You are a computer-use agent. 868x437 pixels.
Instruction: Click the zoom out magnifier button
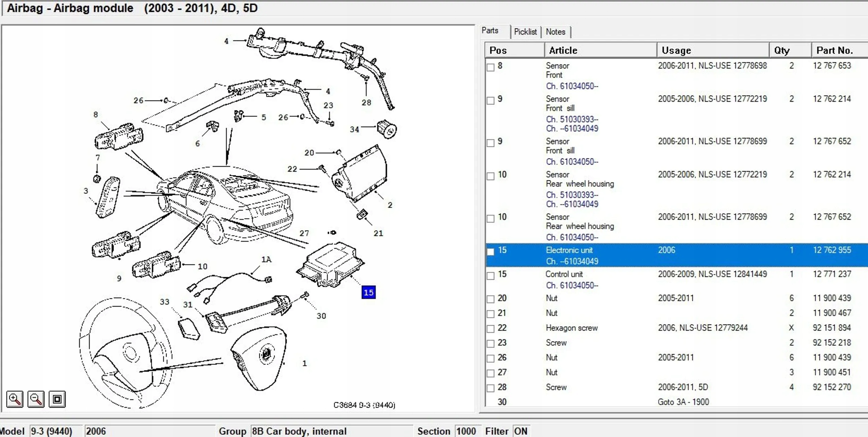[x=36, y=399]
